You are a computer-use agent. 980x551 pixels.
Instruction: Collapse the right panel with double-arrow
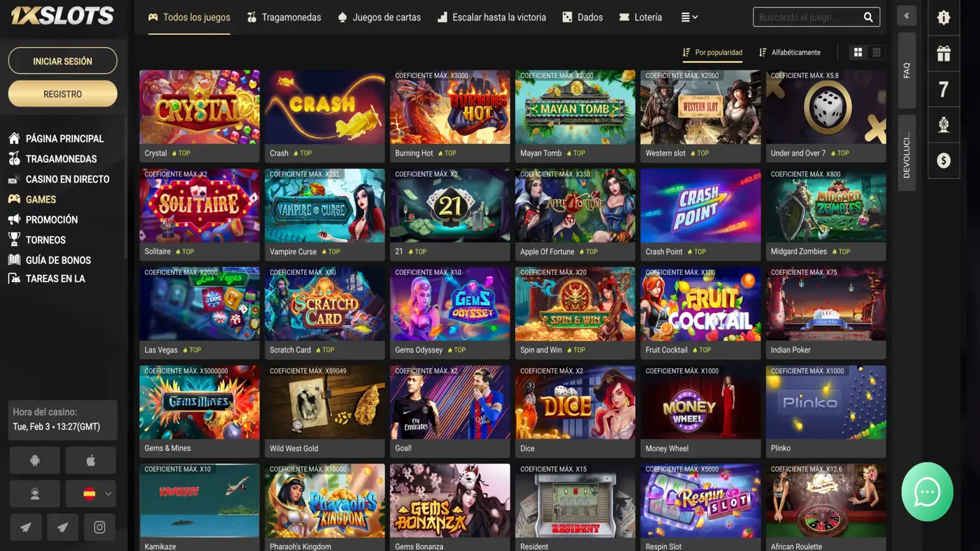tap(907, 16)
